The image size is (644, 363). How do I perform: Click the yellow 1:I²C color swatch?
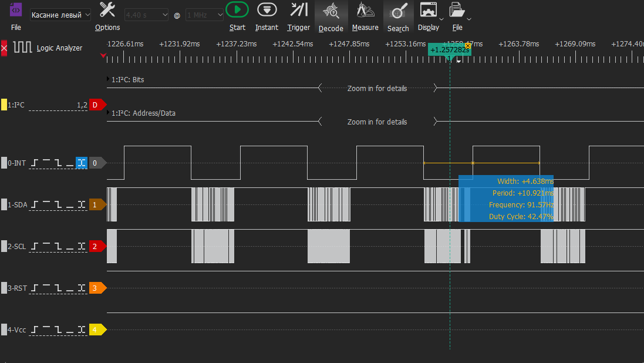click(x=4, y=105)
